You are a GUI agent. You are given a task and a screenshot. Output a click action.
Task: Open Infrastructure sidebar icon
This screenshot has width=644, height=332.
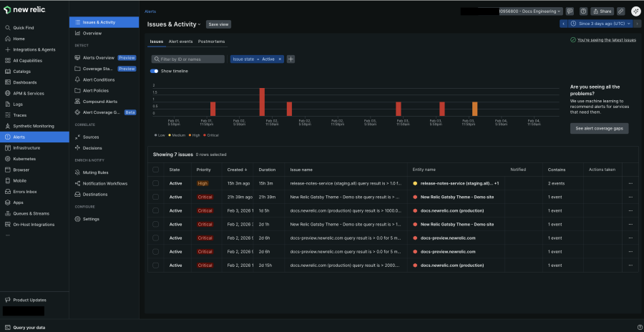tap(7, 148)
